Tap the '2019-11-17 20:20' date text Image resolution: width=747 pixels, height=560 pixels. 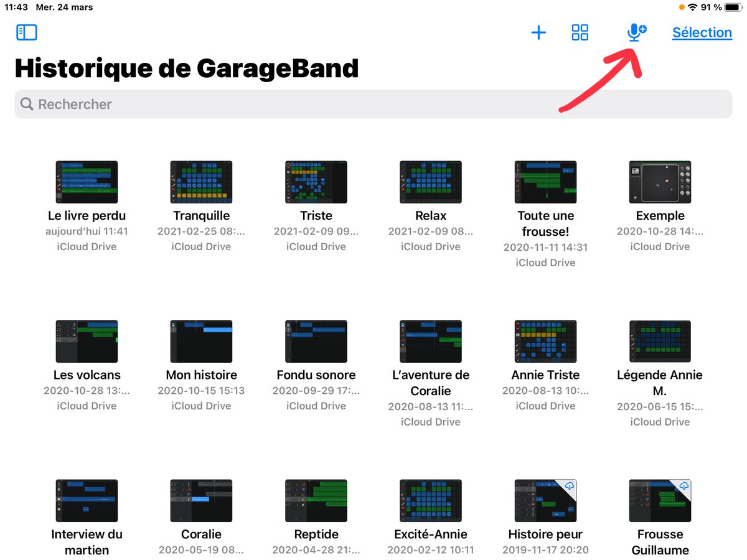click(545, 550)
